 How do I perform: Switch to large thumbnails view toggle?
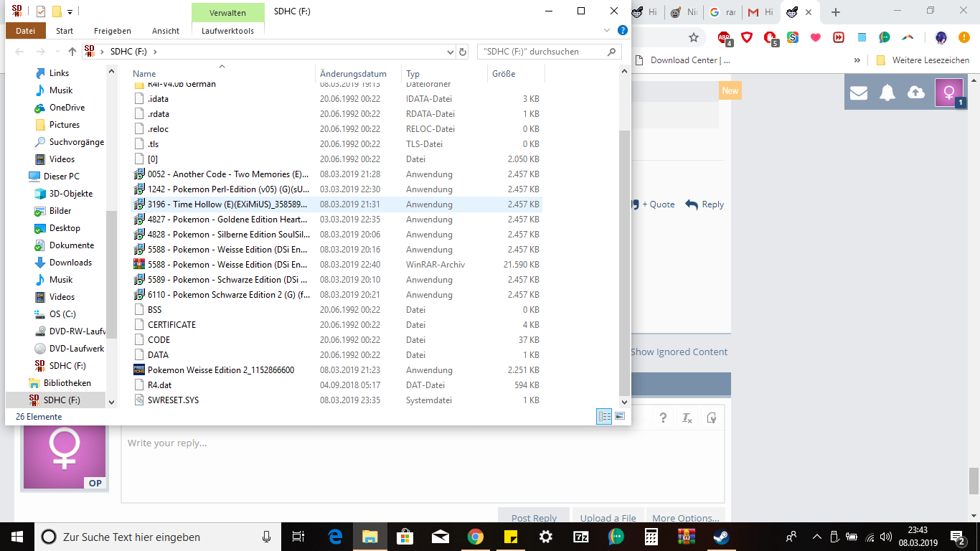[620, 416]
